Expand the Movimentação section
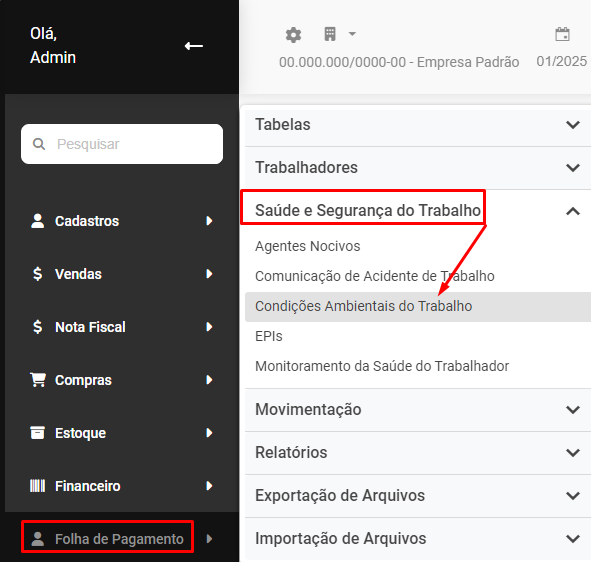This screenshot has width=591, height=562. click(x=418, y=410)
